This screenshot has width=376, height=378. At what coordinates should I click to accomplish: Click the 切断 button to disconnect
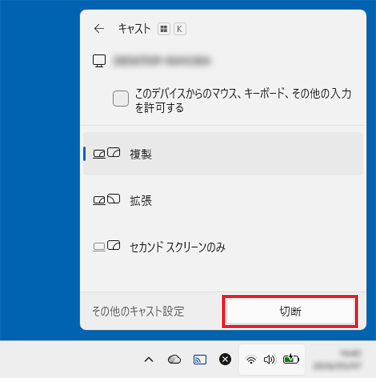(x=290, y=311)
